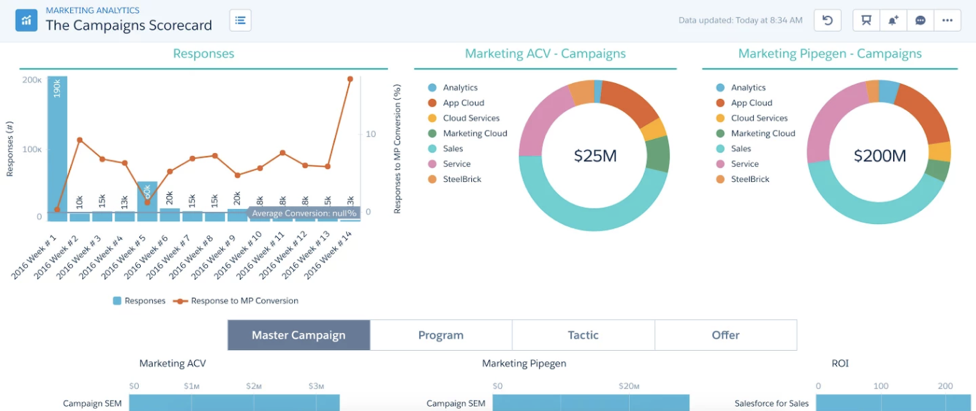Switch to the Program tab
The height and width of the screenshot is (411, 976).
click(x=441, y=335)
